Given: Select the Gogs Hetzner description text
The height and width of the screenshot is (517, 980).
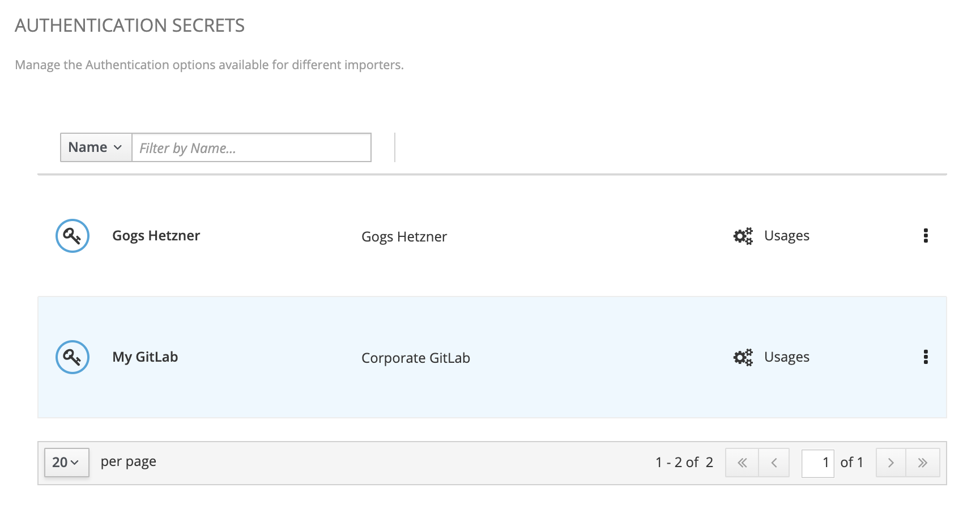Looking at the screenshot, I should (404, 237).
